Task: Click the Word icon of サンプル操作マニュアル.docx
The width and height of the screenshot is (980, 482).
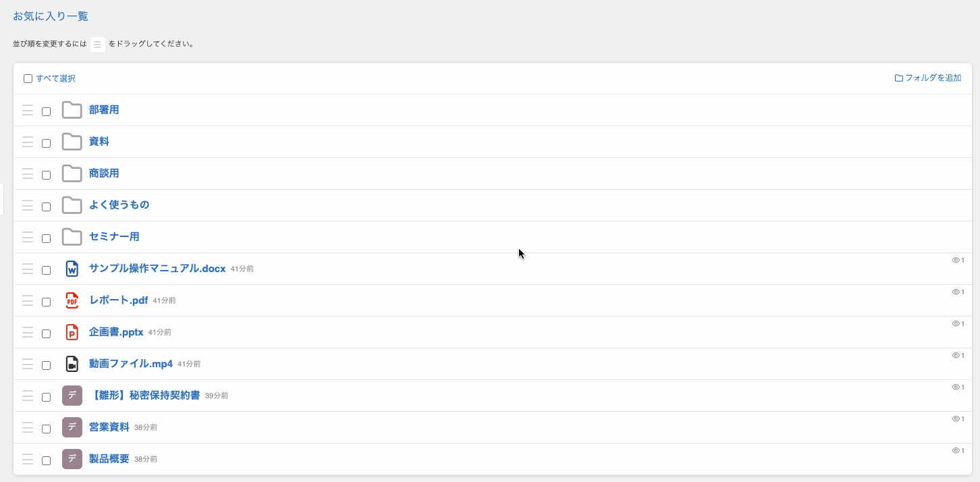Action: click(72, 269)
